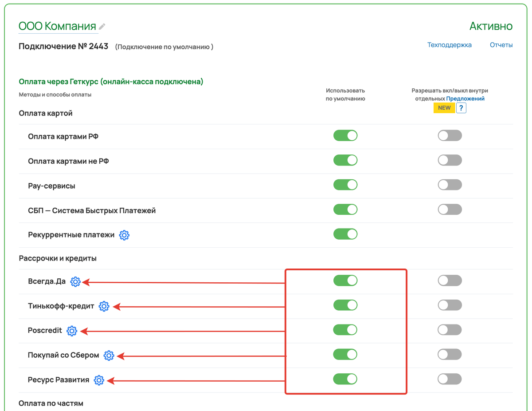The height and width of the screenshot is (411, 532).
Task: Enable per-offer toggle for Poscredit
Action: [x=450, y=330]
